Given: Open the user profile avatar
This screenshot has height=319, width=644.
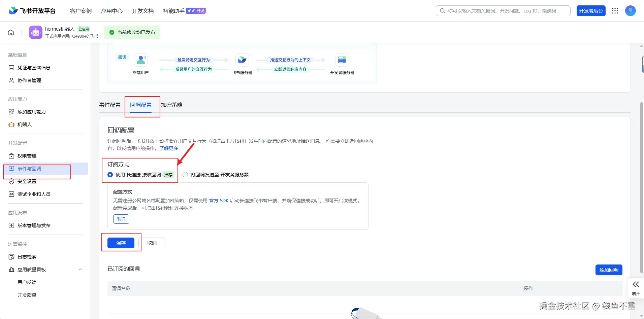Looking at the screenshot, I should point(631,11).
